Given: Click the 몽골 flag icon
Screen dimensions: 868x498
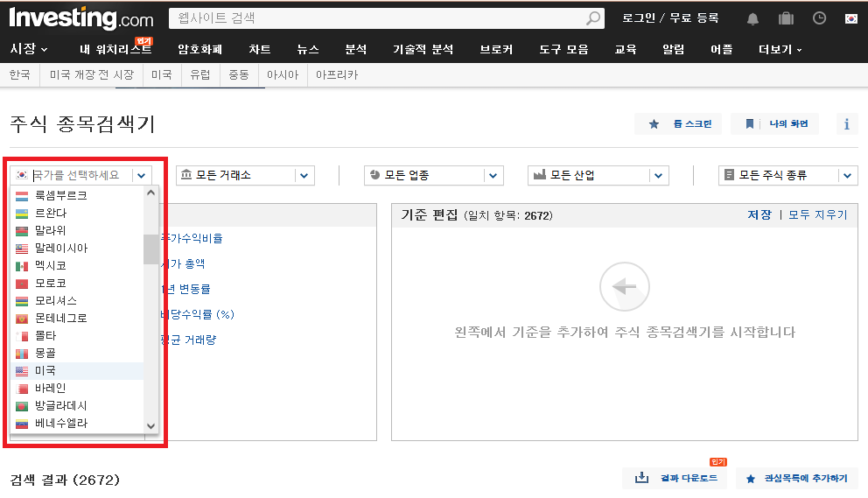Looking at the screenshot, I should (22, 354).
